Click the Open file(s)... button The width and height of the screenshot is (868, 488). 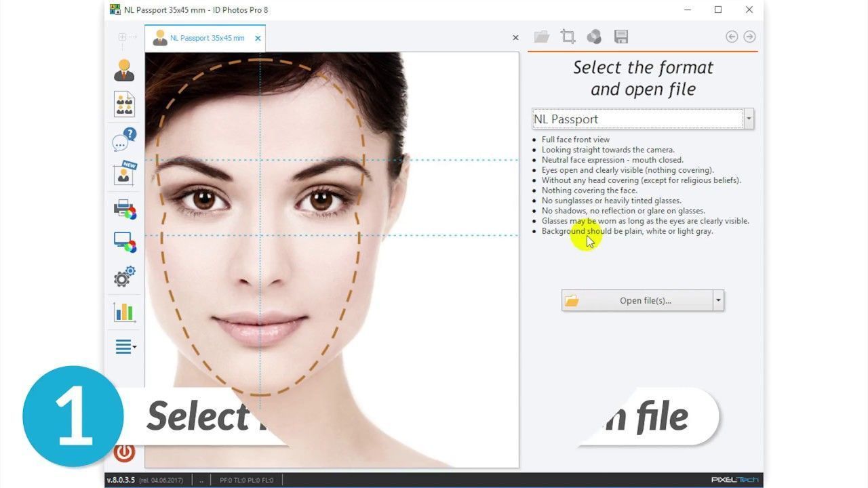click(637, 300)
